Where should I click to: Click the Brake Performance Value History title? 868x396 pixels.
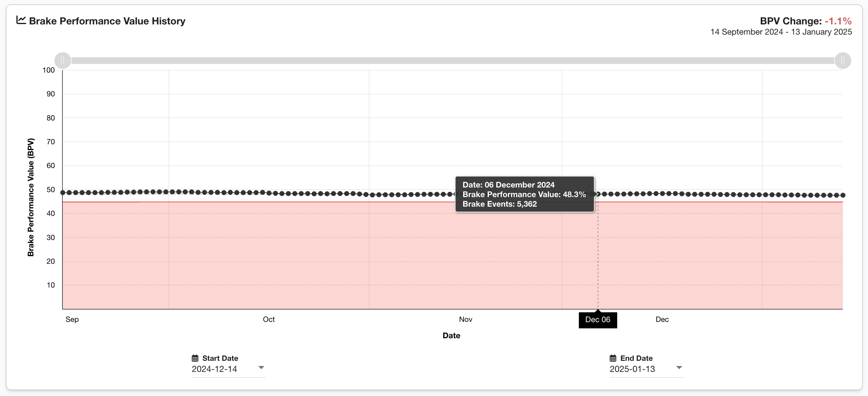[x=107, y=21]
